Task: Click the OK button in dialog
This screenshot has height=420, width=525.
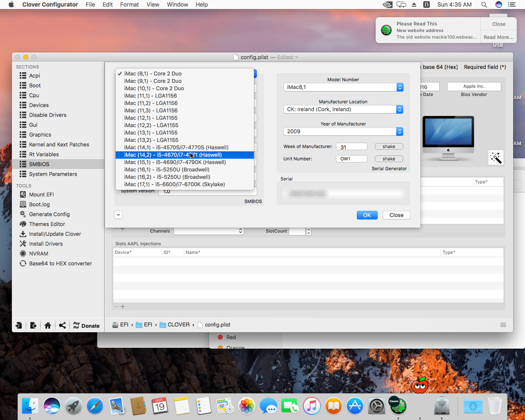Action: 367,215
